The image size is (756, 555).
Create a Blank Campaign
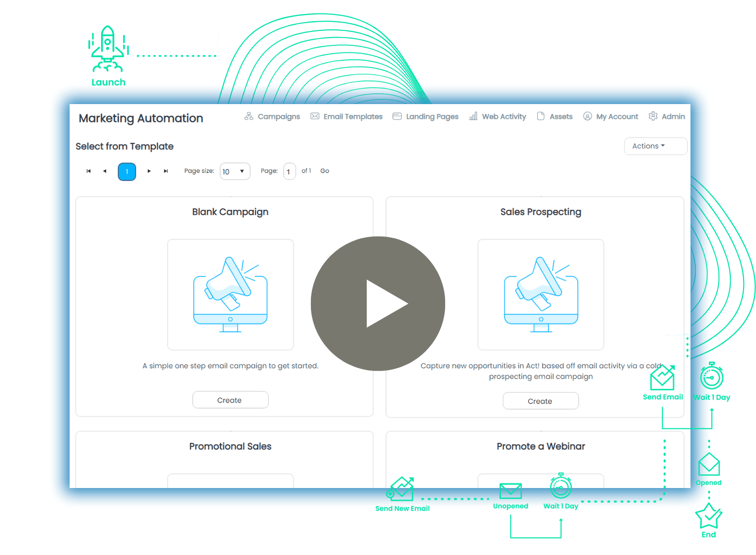231,400
